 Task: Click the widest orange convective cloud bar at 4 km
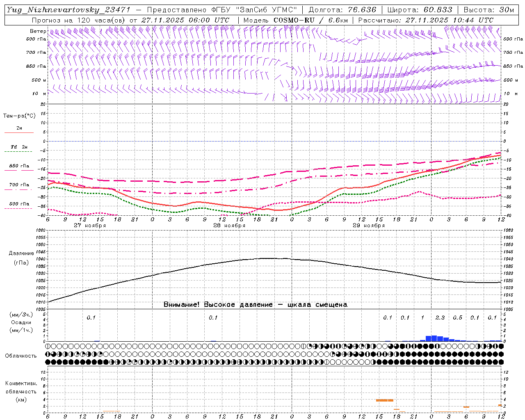(x=385, y=400)
